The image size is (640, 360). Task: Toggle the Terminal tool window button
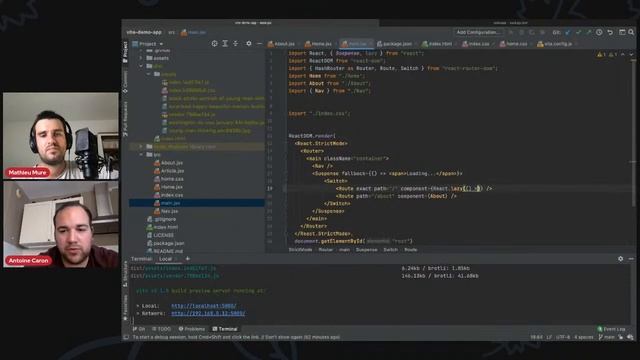point(225,329)
